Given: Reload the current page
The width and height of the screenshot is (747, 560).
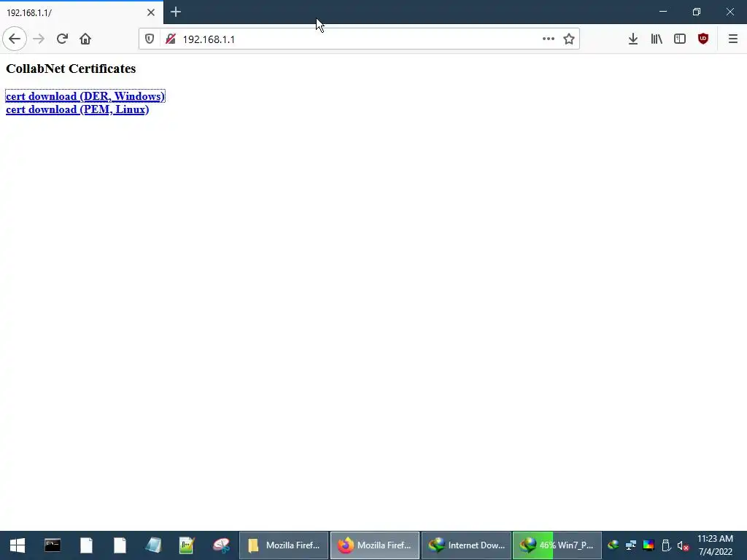Looking at the screenshot, I should pyautogui.click(x=62, y=39).
